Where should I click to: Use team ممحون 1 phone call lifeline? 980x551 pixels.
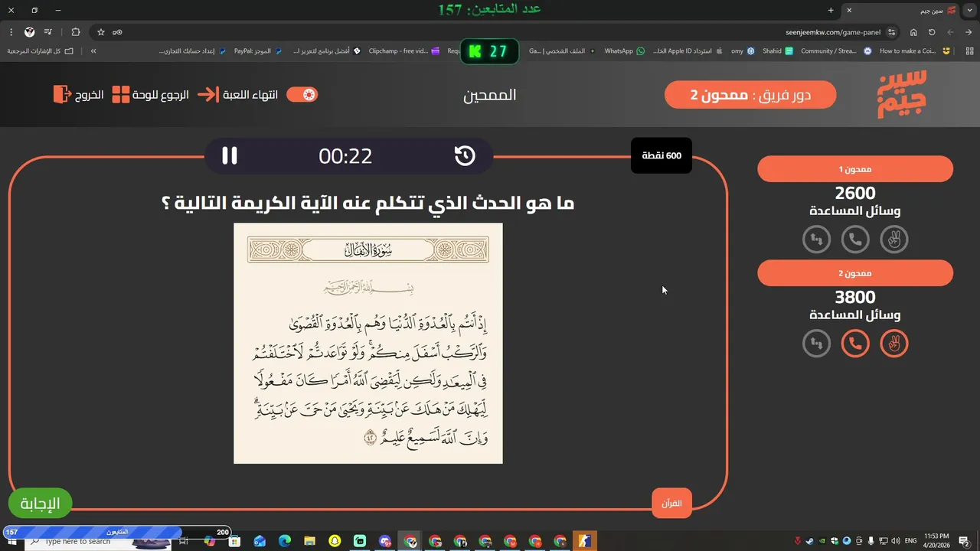coord(855,240)
